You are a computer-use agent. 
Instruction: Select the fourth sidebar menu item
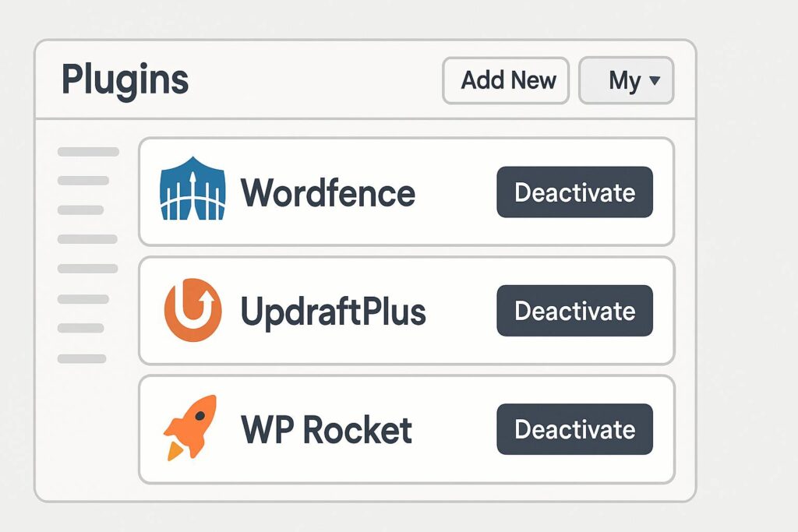(x=87, y=239)
